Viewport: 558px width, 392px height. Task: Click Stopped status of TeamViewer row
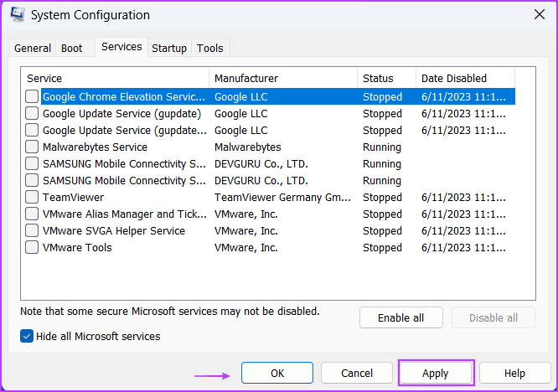point(382,197)
